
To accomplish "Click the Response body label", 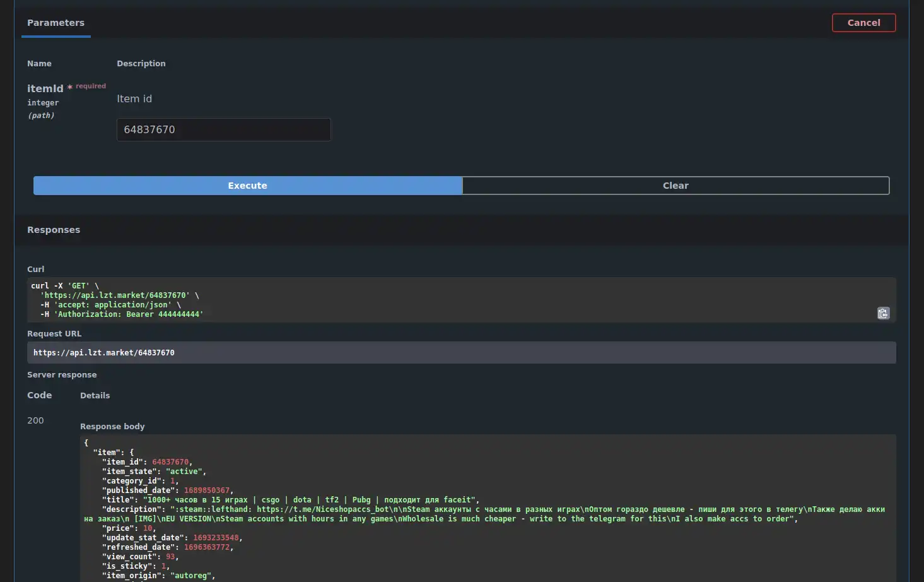I will click(x=112, y=427).
